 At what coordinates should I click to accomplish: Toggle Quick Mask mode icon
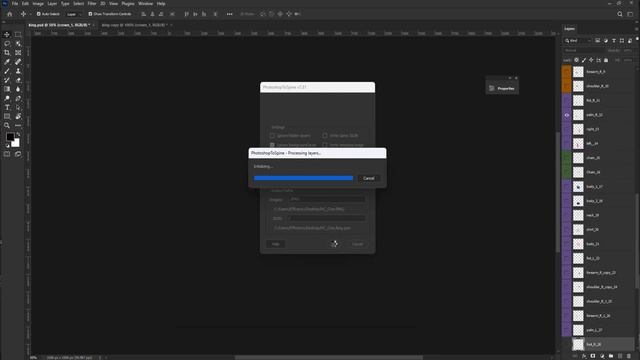click(x=7, y=154)
